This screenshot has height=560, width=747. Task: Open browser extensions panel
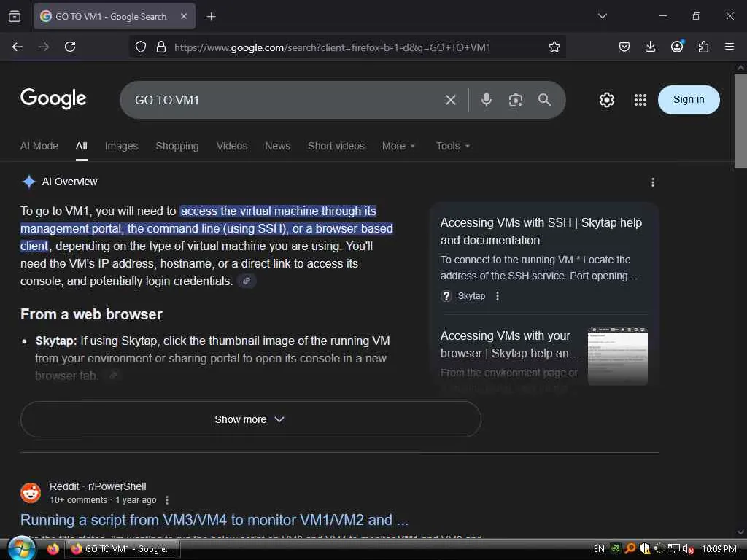click(x=703, y=47)
